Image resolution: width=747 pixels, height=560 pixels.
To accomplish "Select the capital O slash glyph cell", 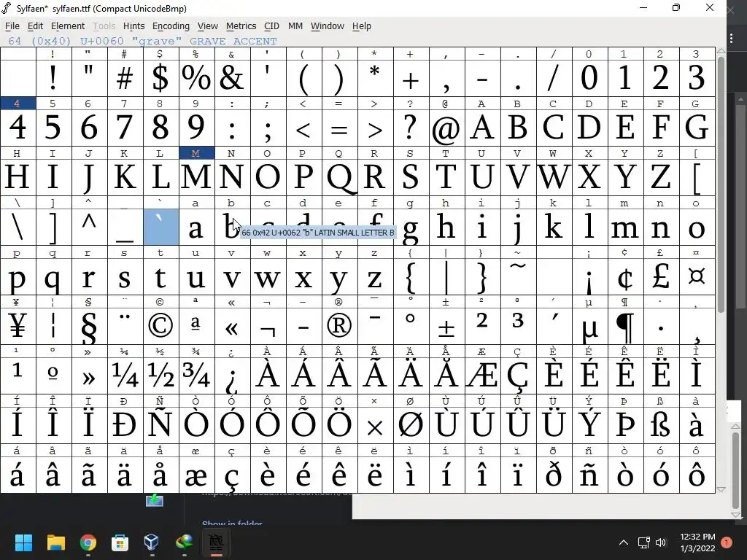I will pos(411,425).
